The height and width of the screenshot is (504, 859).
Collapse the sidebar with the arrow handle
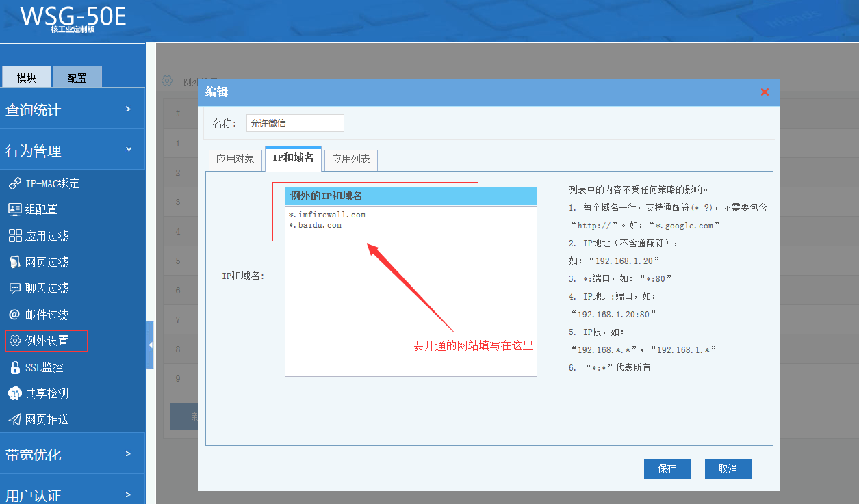tap(150, 345)
